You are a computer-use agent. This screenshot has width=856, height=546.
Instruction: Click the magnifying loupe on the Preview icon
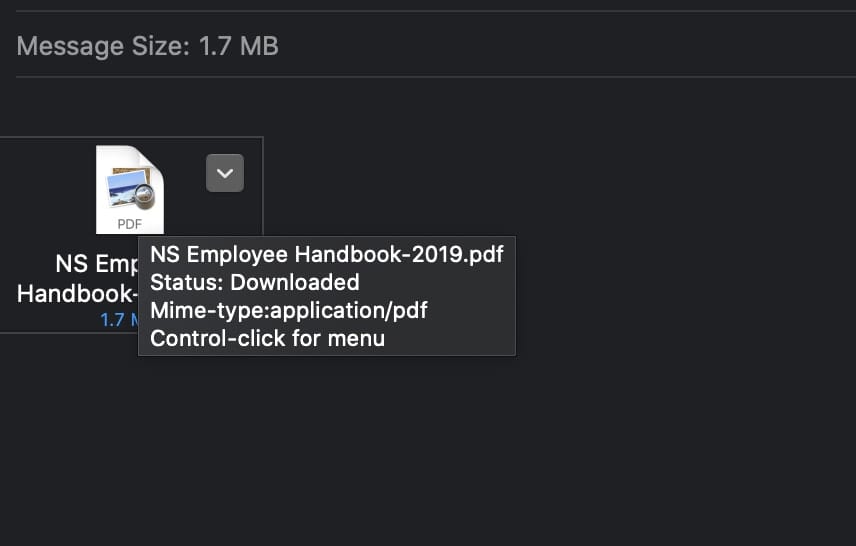145,193
